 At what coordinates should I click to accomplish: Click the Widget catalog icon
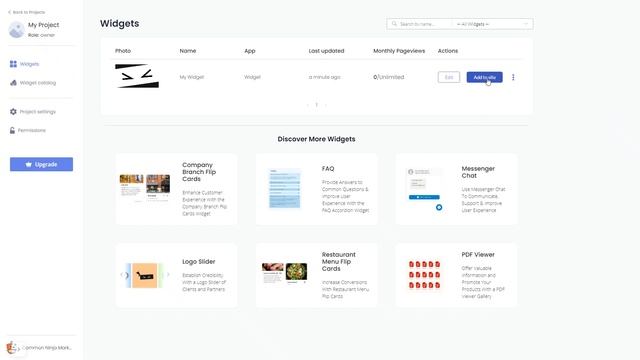click(13, 83)
